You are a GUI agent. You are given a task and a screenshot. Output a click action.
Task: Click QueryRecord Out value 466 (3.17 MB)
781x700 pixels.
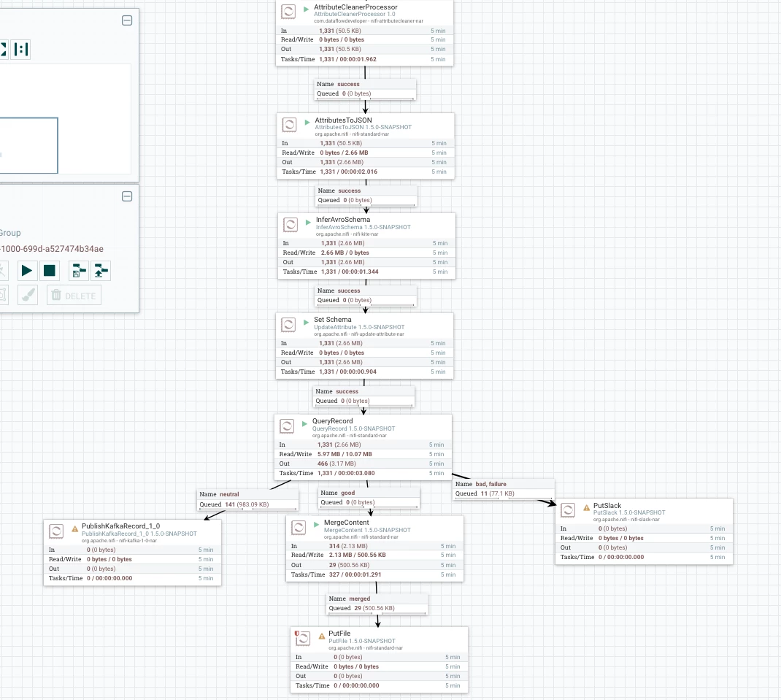[x=336, y=464]
